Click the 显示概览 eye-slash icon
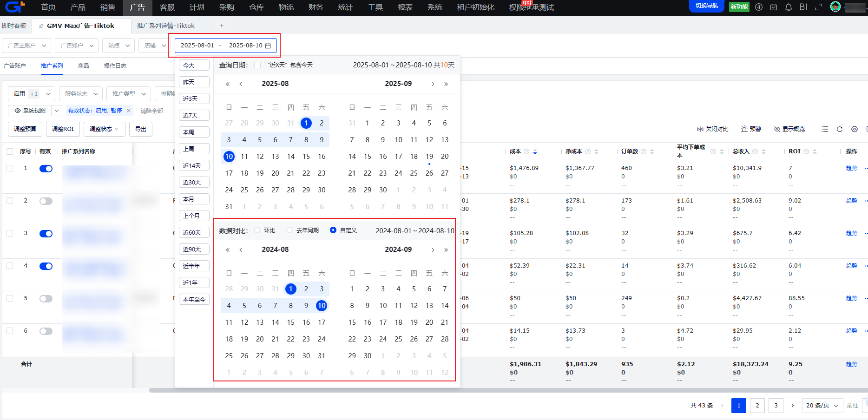 (777, 129)
